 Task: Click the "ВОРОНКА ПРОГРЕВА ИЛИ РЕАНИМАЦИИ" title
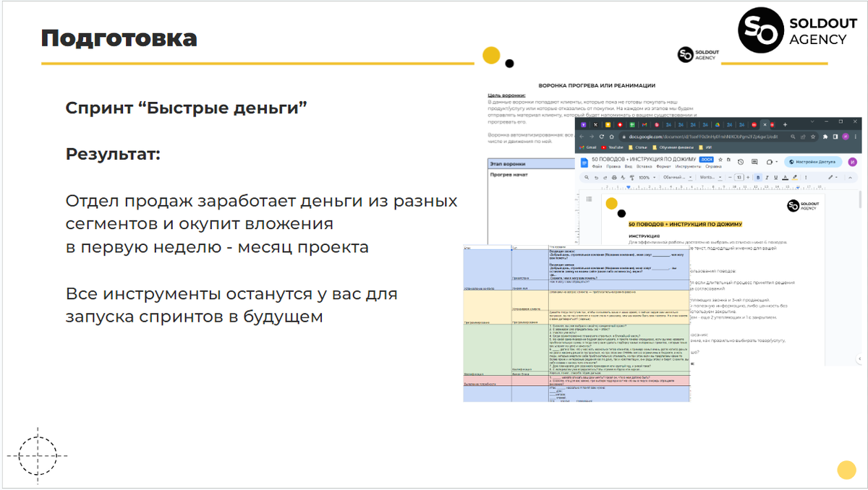[597, 85]
